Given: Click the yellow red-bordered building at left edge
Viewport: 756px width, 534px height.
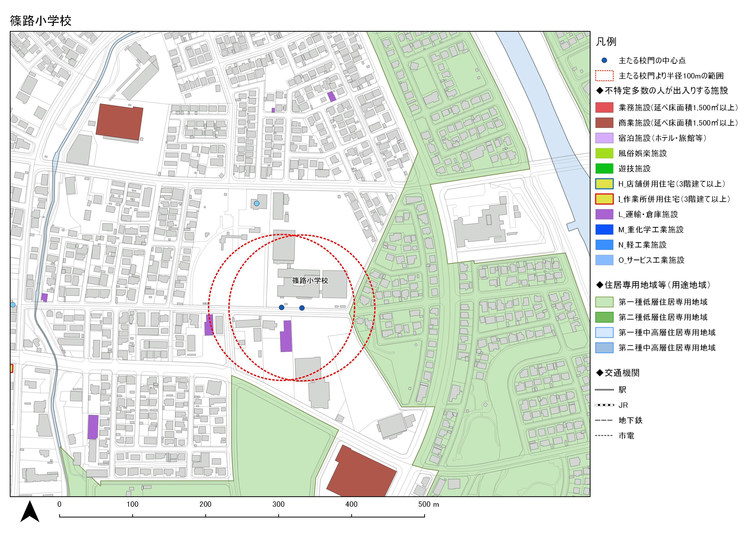Looking at the screenshot, I should point(12,368).
